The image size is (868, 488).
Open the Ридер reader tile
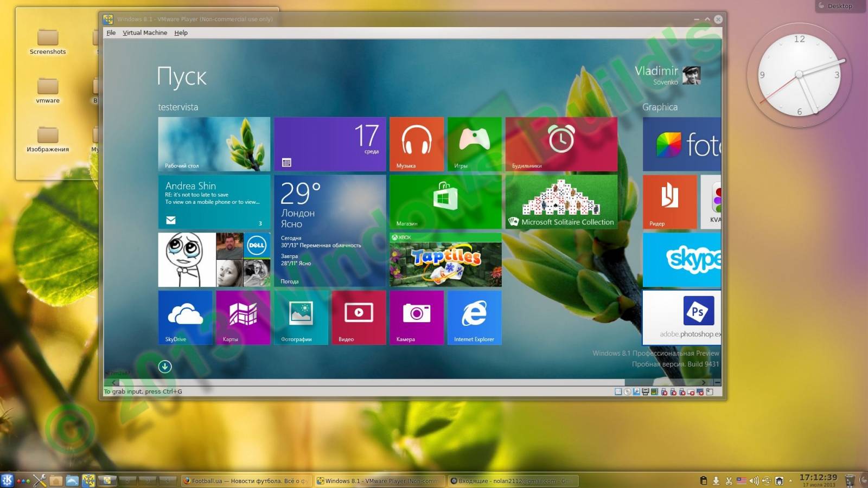coord(670,202)
